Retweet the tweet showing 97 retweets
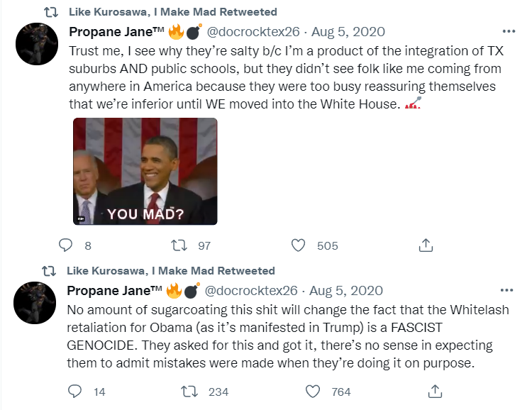Image resolution: width=532 pixels, height=410 pixels. (x=181, y=245)
